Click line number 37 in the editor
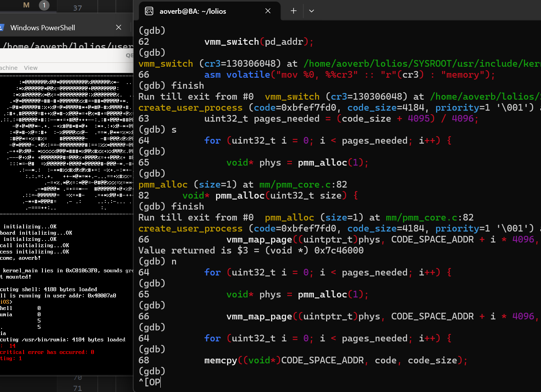The image size is (541, 392). (77, 8)
